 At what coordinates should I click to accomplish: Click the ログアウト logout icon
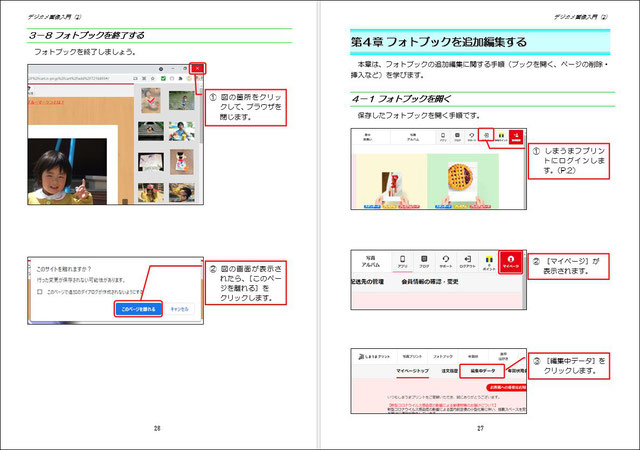467,262
